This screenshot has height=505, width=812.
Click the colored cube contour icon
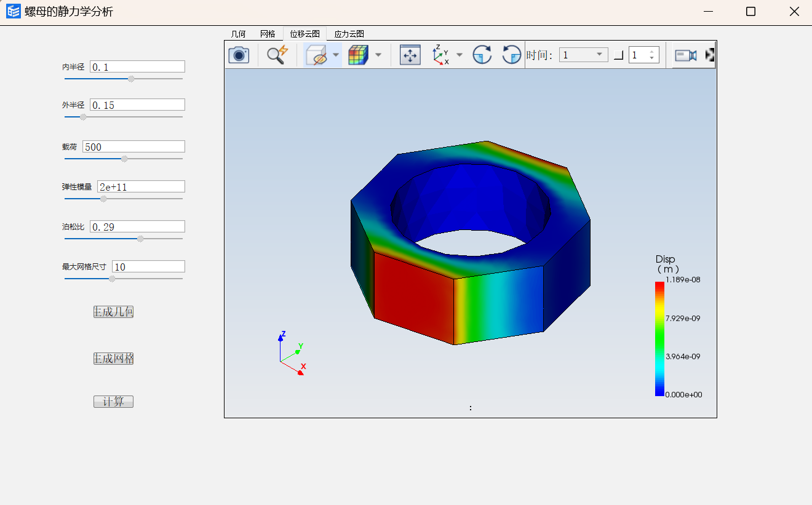click(x=358, y=55)
